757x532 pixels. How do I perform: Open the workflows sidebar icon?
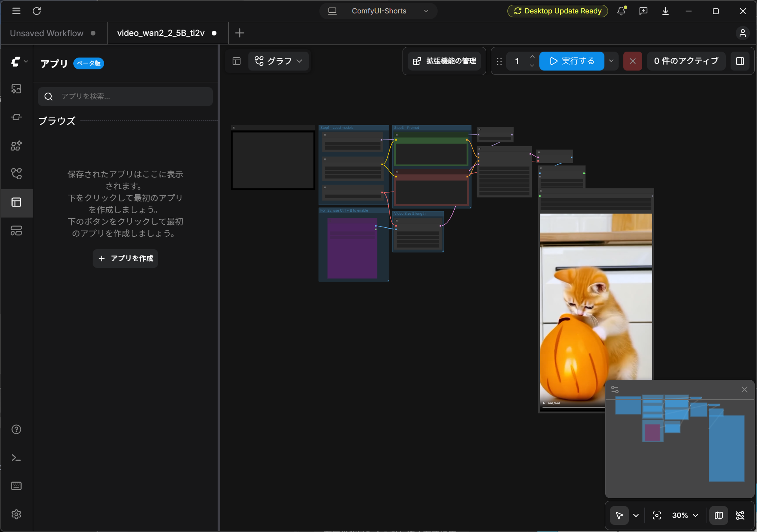16,174
